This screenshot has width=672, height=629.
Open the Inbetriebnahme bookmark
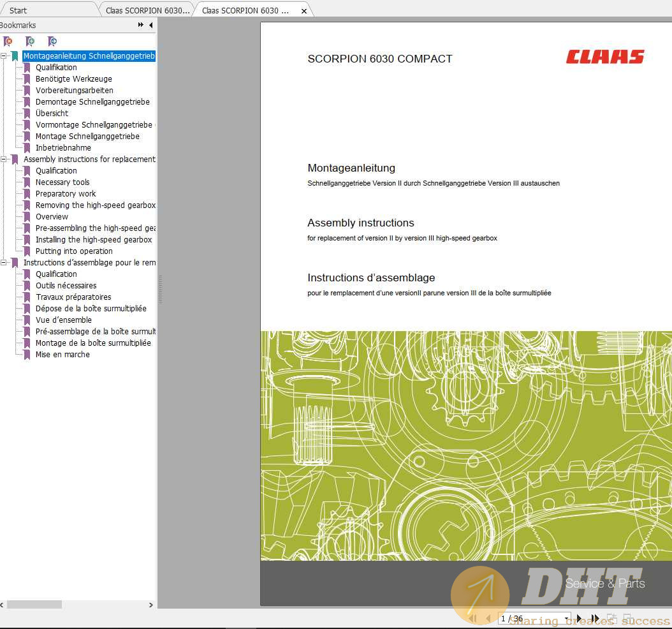(x=63, y=147)
